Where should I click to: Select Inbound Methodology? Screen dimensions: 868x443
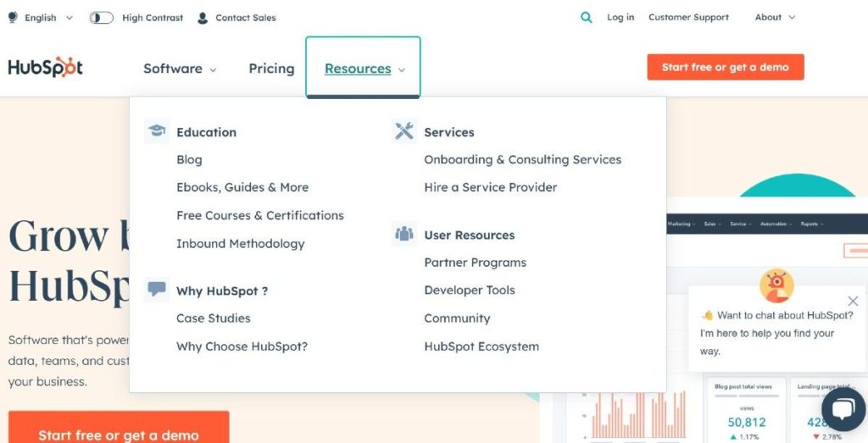tap(240, 244)
